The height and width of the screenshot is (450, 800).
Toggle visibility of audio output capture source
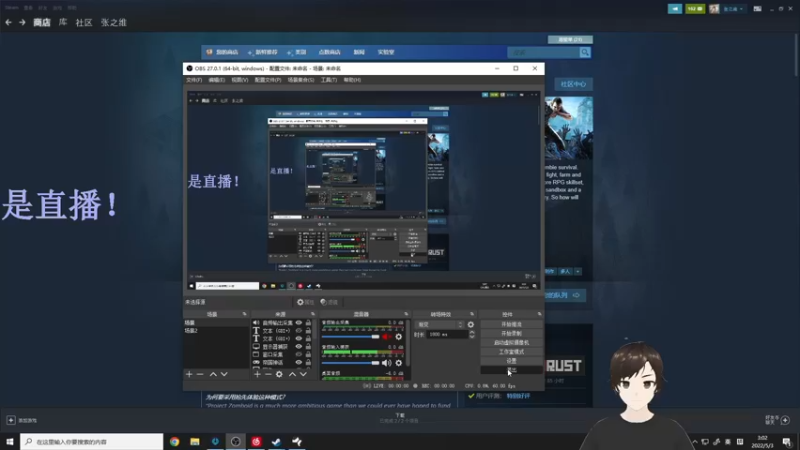tap(299, 323)
